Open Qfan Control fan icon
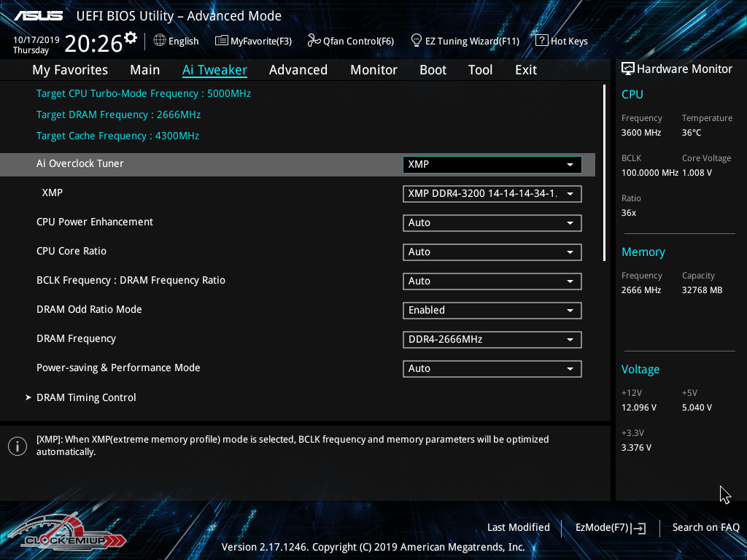 click(314, 41)
